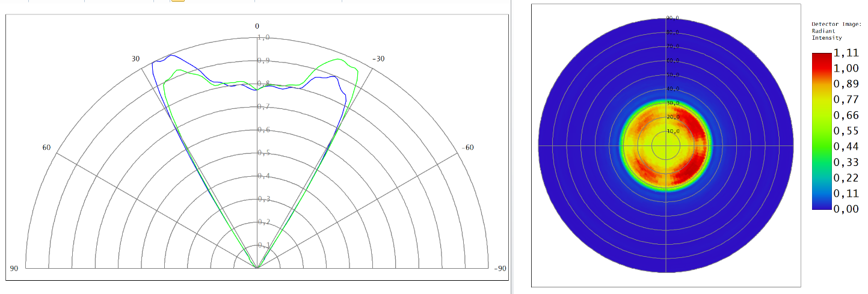Click the 0,77 value on color scale
This screenshot has width=868, height=294.
click(846, 100)
